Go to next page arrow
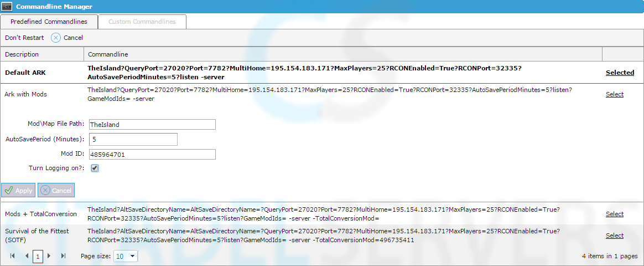The image size is (644, 266). pyautogui.click(x=49, y=256)
